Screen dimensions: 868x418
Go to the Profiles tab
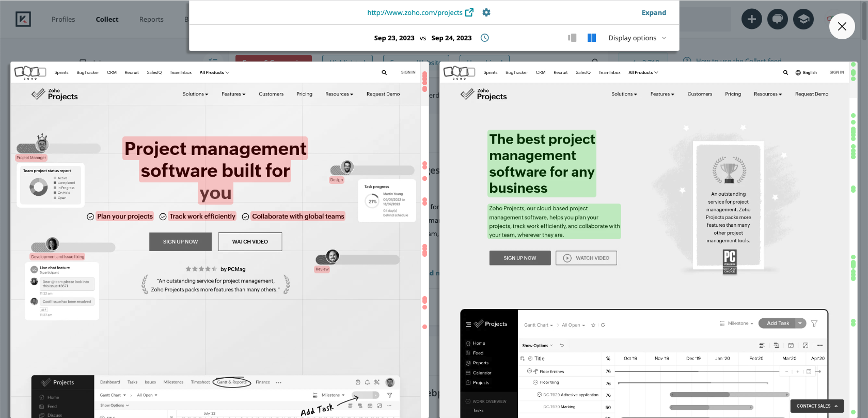point(63,19)
